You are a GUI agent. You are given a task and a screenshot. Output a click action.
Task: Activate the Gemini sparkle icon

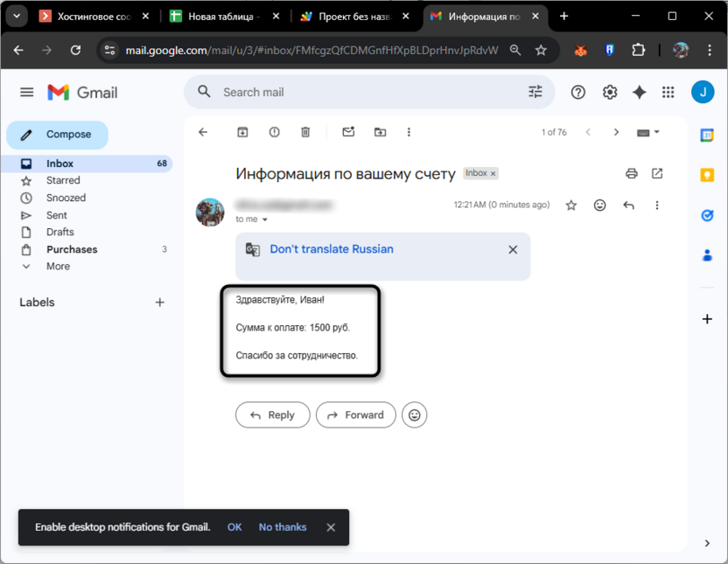pyautogui.click(x=639, y=92)
